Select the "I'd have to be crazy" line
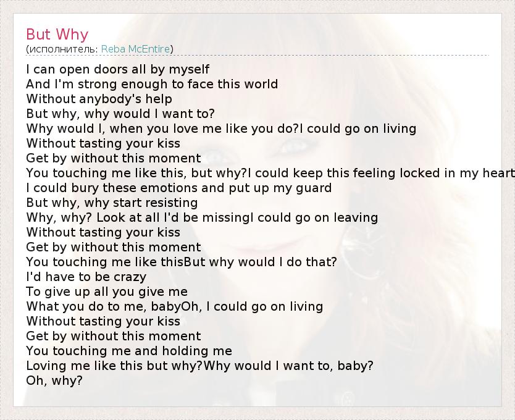This screenshot has height=420, width=515. 86,277
